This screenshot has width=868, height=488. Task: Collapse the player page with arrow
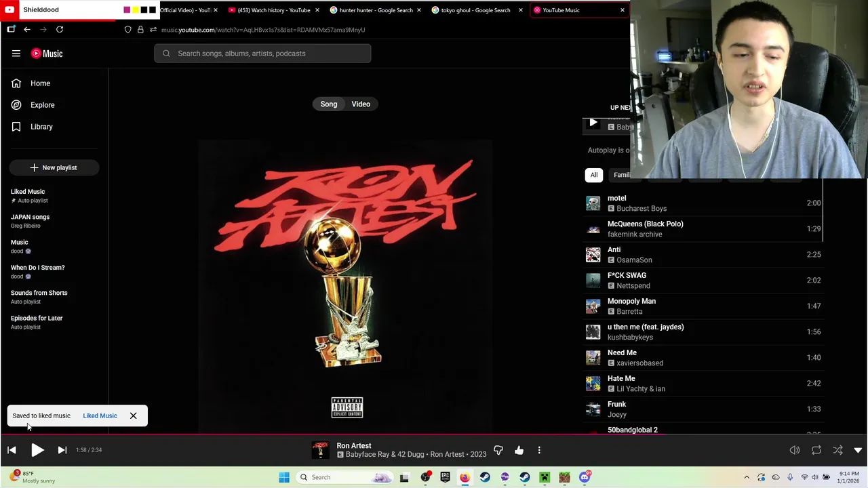click(858, 450)
